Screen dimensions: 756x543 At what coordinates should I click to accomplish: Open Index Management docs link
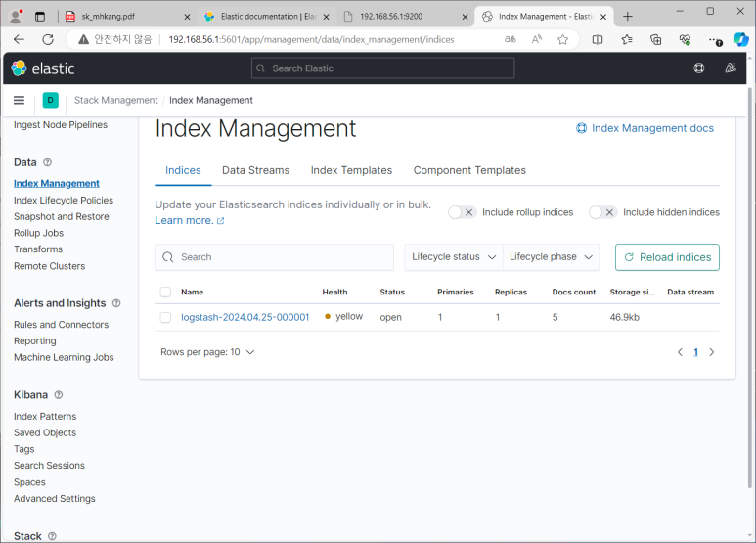pos(645,128)
